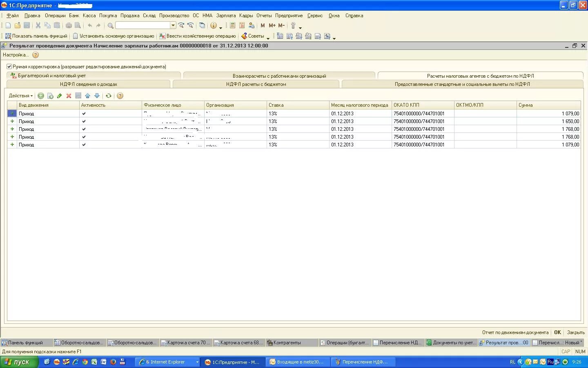Click the Find next binoculars icon
Screen dimensions: 588x368
click(x=181, y=25)
